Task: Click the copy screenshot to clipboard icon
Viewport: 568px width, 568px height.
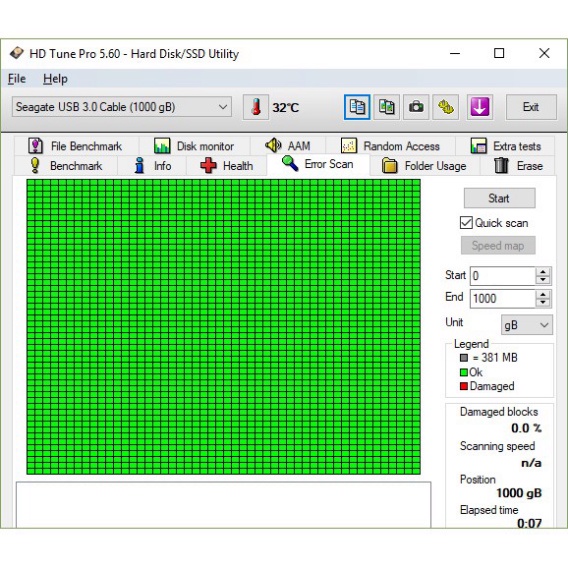Action: point(387,107)
